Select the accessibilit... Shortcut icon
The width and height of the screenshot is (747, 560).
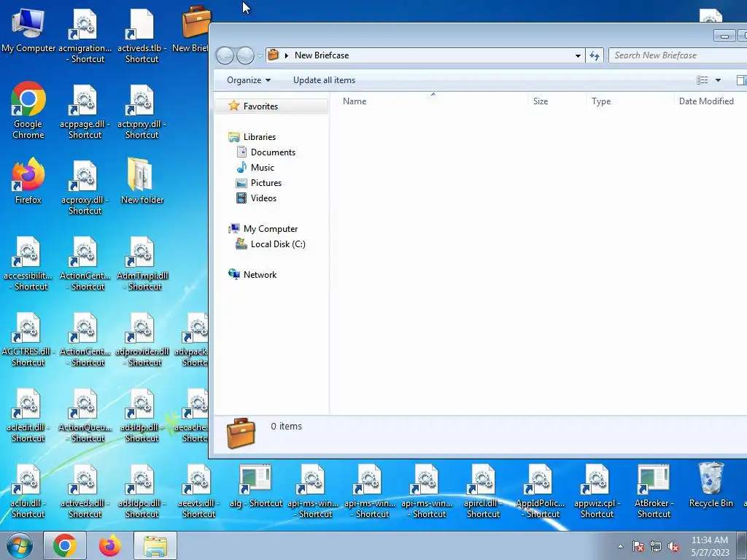28,264
